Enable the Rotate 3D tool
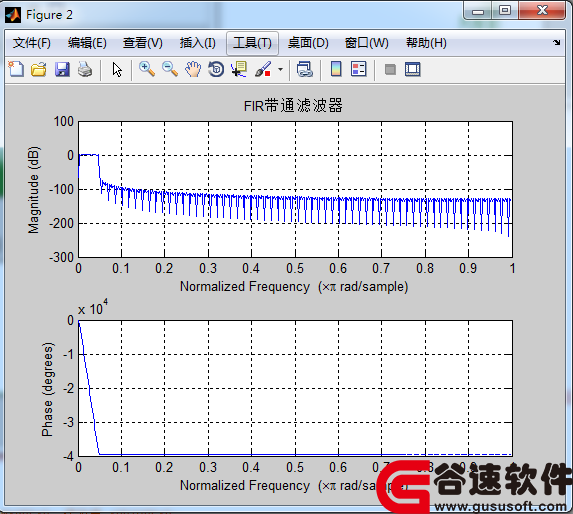The height and width of the screenshot is (514, 573). pos(216,69)
